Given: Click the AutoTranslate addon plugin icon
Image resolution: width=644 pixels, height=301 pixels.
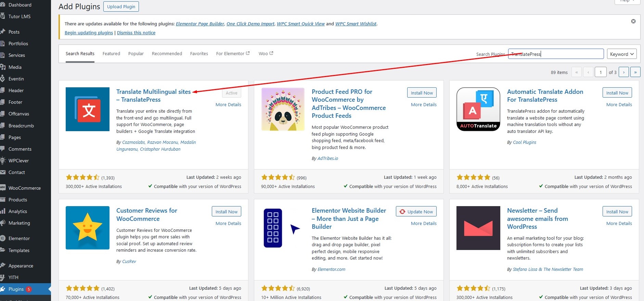Looking at the screenshot, I should click(x=478, y=109).
